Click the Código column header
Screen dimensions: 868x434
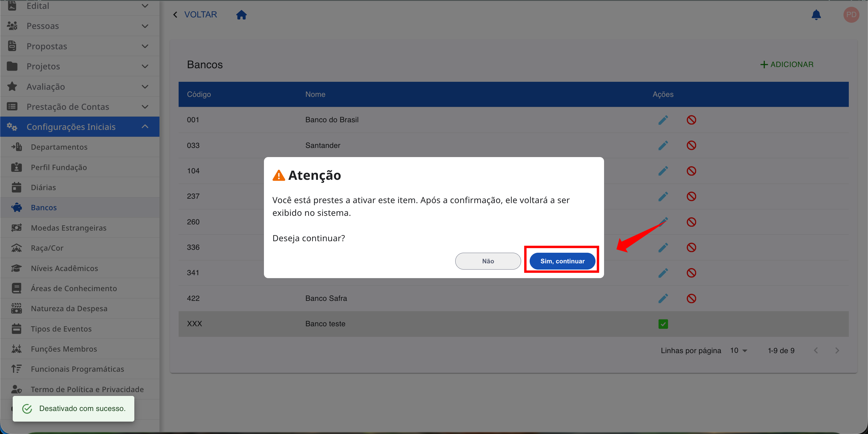click(199, 94)
